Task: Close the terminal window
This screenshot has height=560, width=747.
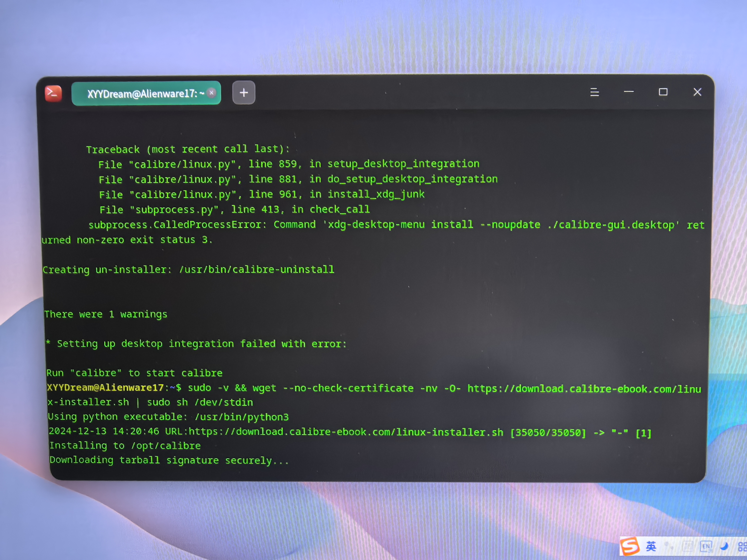Action: [x=697, y=92]
